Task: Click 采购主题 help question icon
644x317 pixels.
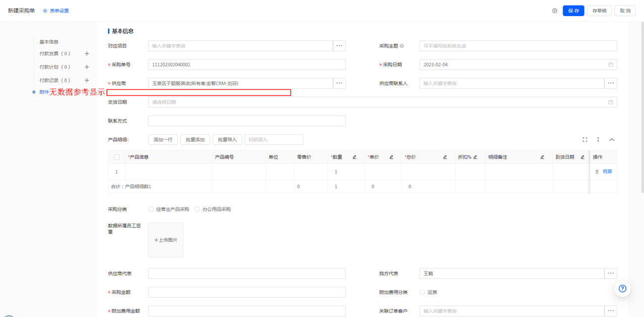Action: 402,46
